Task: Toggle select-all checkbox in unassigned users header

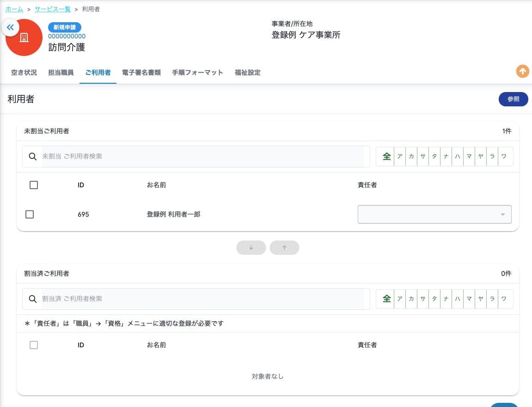Action: (x=34, y=185)
